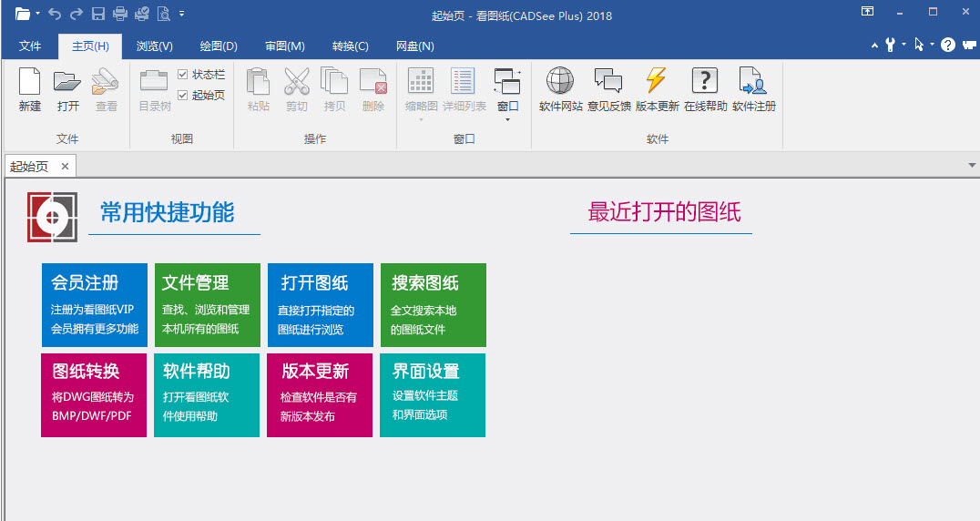Click the 版本更新 start page tile
The height and width of the screenshot is (521, 980).
click(320, 395)
